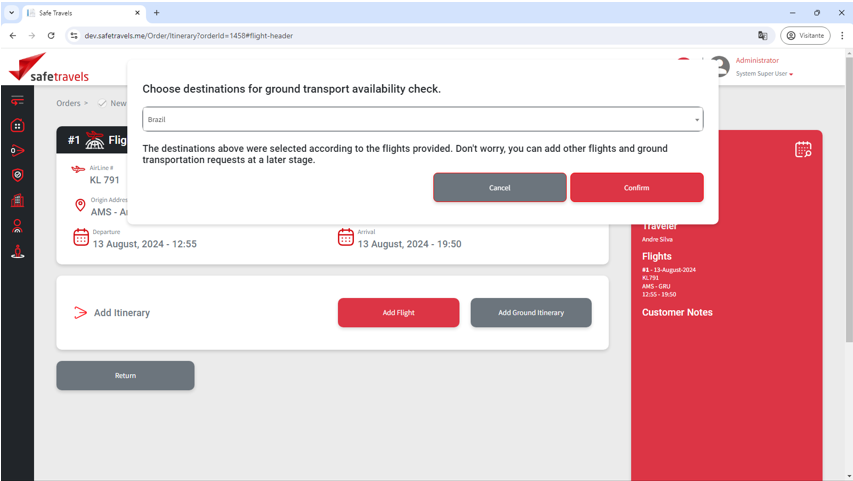The height and width of the screenshot is (481, 853).
Task: Click the user account icon in sidebar
Action: (x=17, y=226)
